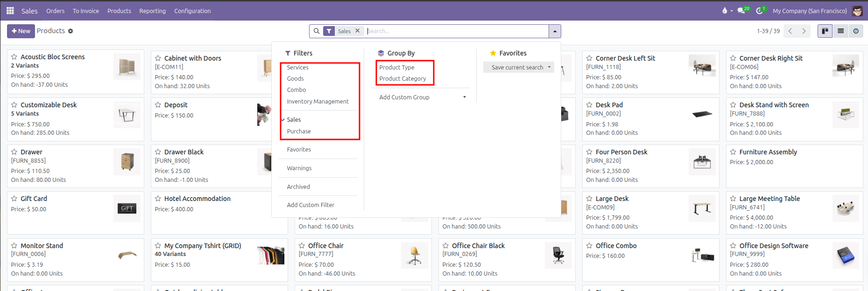Star the Drawer Black product

tap(158, 152)
